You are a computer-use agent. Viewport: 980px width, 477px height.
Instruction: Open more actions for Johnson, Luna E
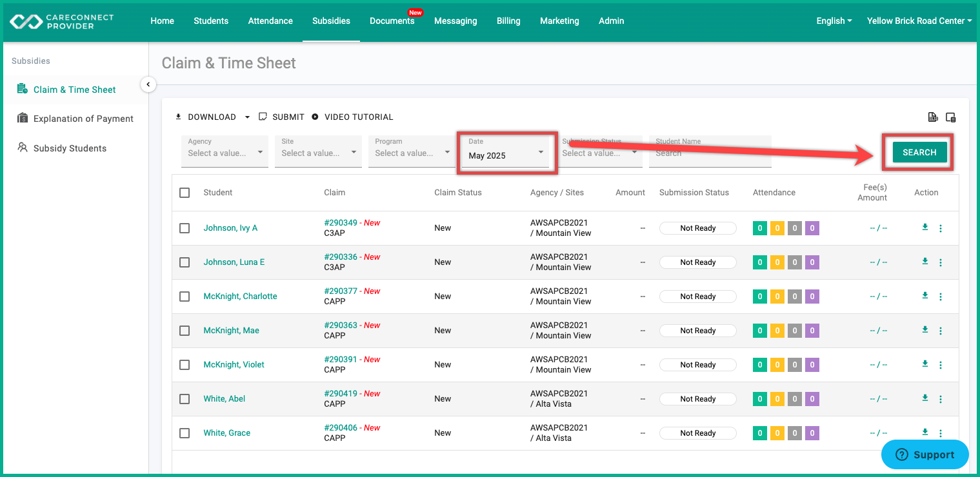[940, 262]
